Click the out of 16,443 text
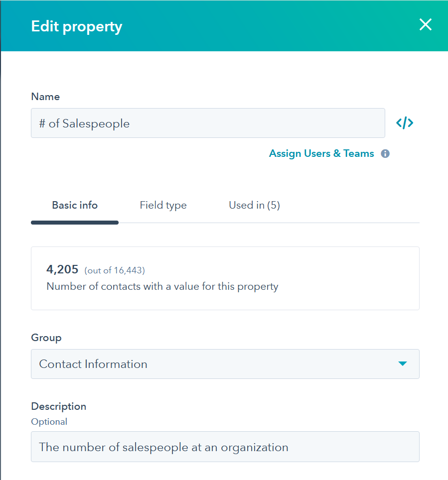This screenshot has width=448, height=480. [x=115, y=270]
